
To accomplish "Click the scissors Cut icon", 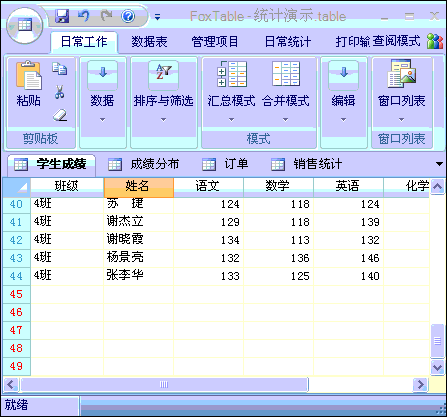I will pyautogui.click(x=60, y=92).
